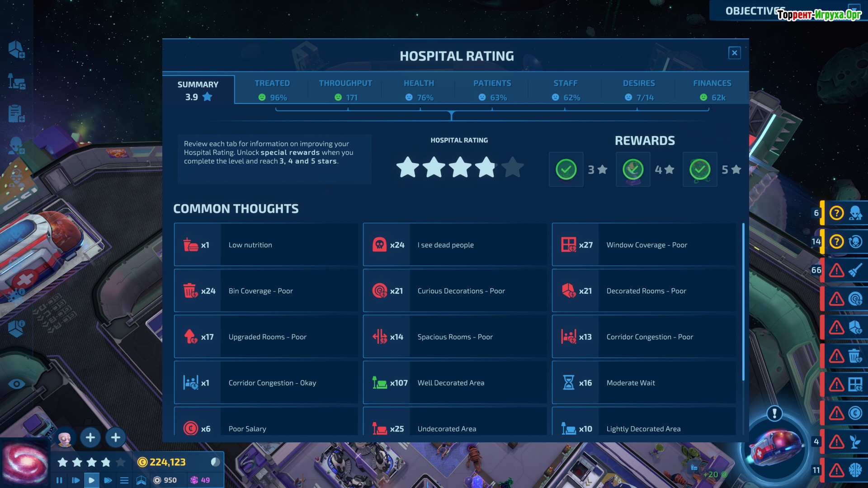Select the Bin Coverage - Poor thought
The image size is (868, 488).
[266, 291]
